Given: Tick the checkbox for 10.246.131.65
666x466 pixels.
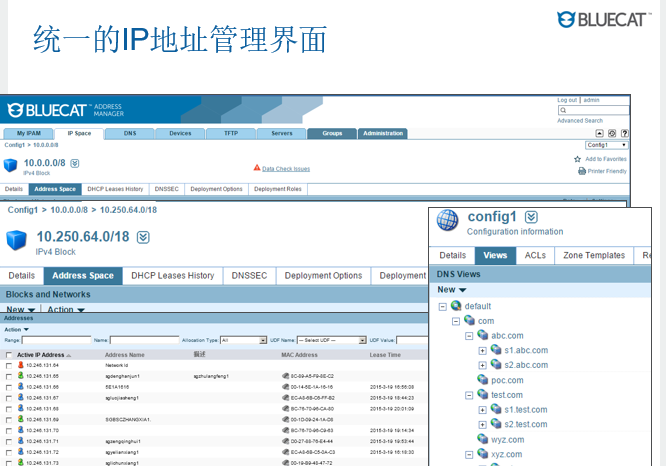Looking at the screenshot, I should [x=9, y=376].
